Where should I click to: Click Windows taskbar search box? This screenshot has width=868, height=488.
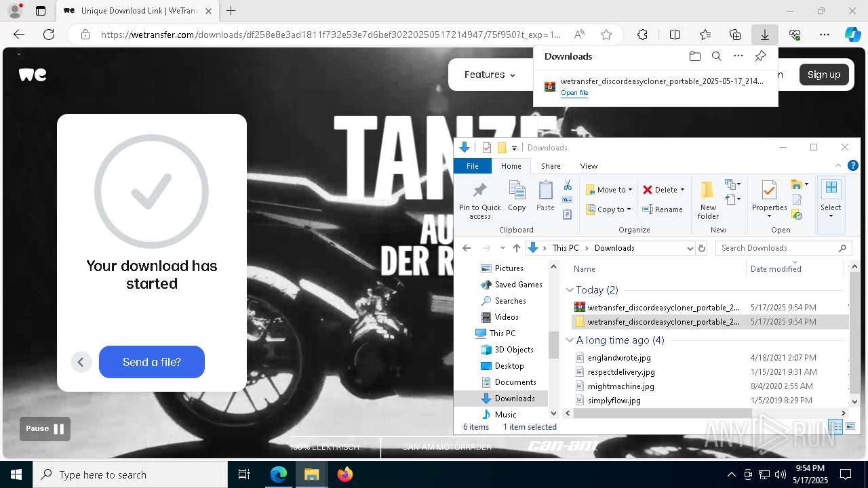point(130,474)
